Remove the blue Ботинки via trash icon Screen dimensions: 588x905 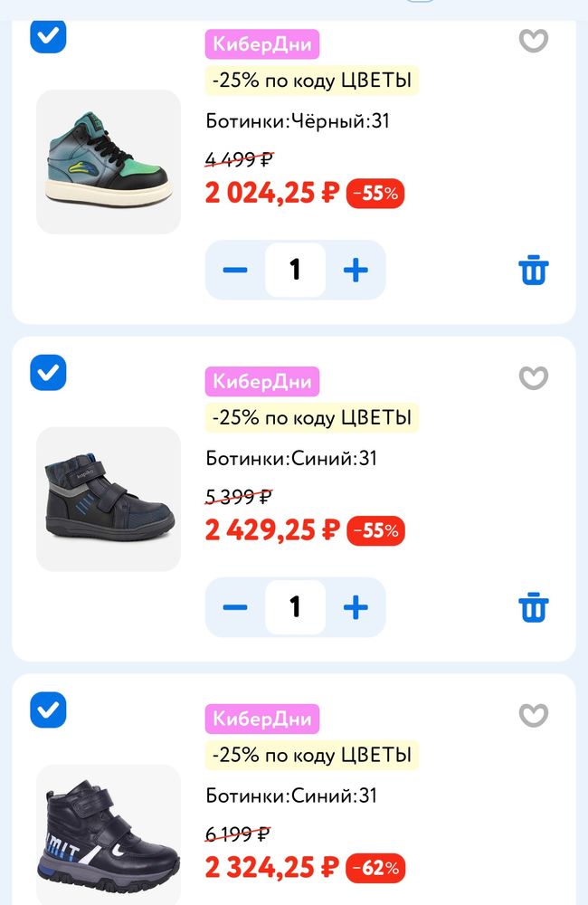533,607
